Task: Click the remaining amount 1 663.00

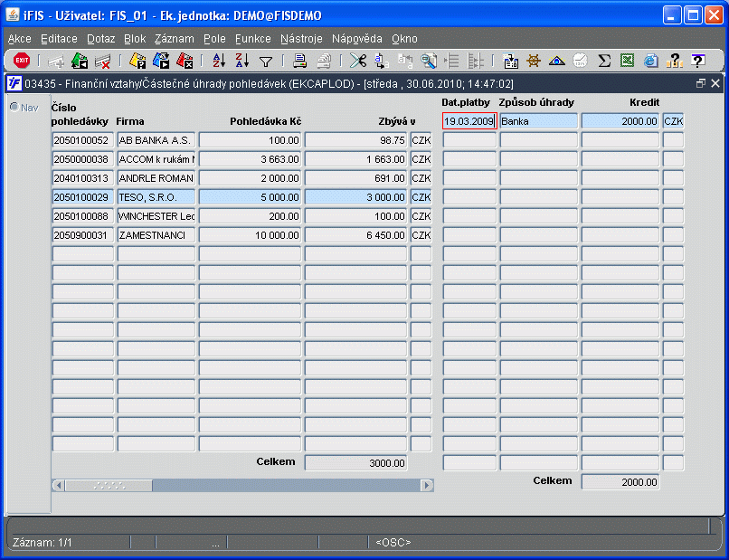Action: (x=356, y=159)
